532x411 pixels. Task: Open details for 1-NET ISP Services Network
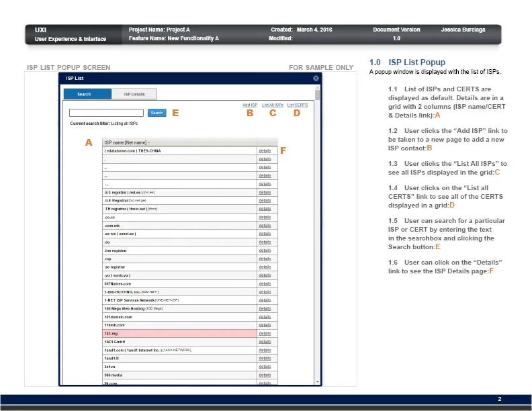coord(265,300)
